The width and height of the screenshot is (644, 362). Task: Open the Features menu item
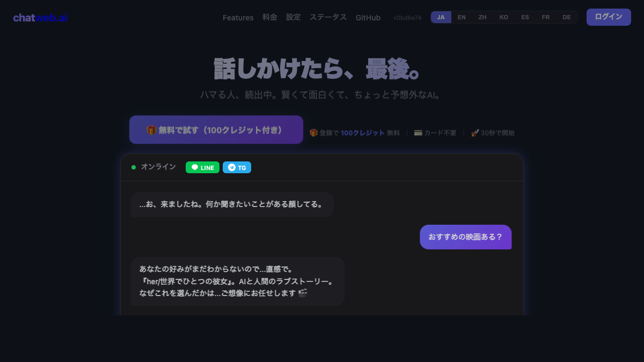click(x=238, y=17)
